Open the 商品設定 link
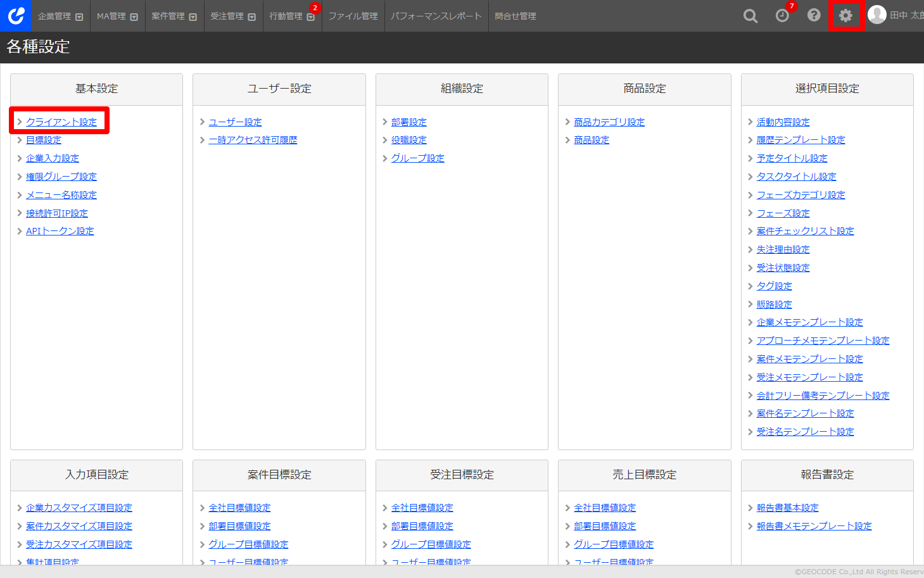 pos(592,140)
